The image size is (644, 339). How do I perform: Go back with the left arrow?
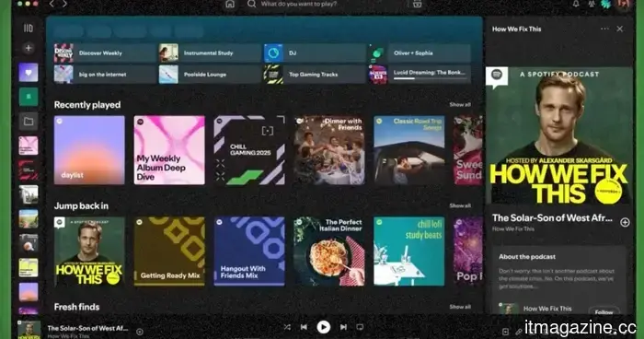pyautogui.click(x=52, y=4)
